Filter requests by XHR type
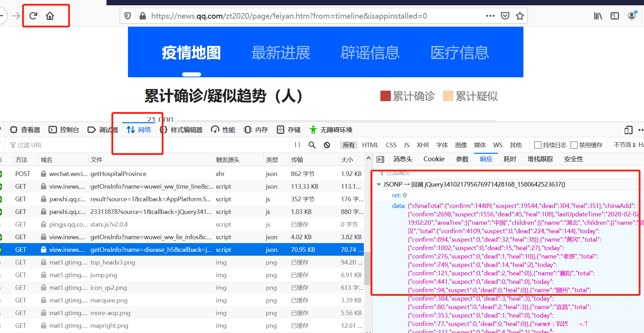Viewport: 644px width, 333px height. point(423,145)
